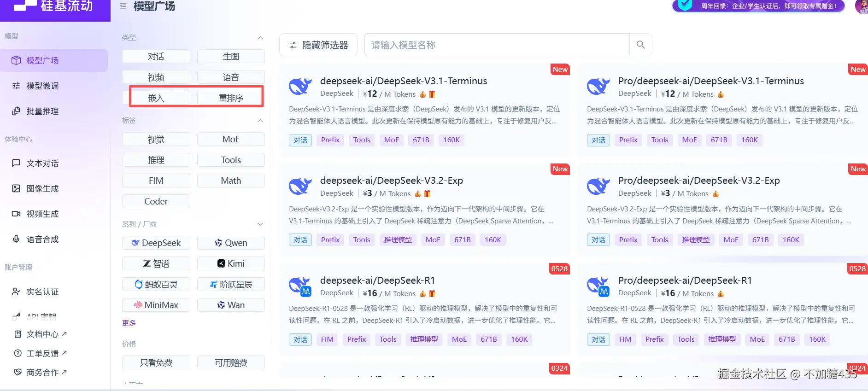The image size is (868, 391).
Task: Open Pro/deepseek-ai/DeepSeek-R1 model title
Action: [685, 280]
